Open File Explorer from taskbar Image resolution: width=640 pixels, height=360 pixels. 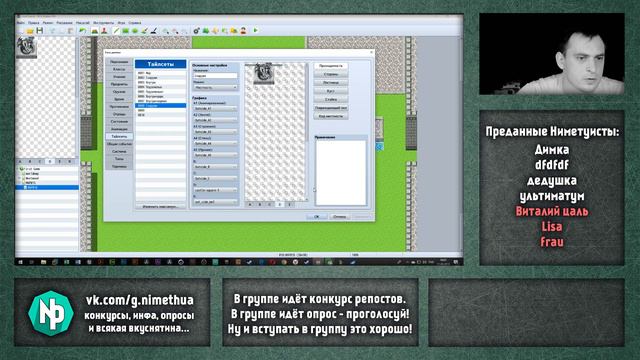click(44, 262)
